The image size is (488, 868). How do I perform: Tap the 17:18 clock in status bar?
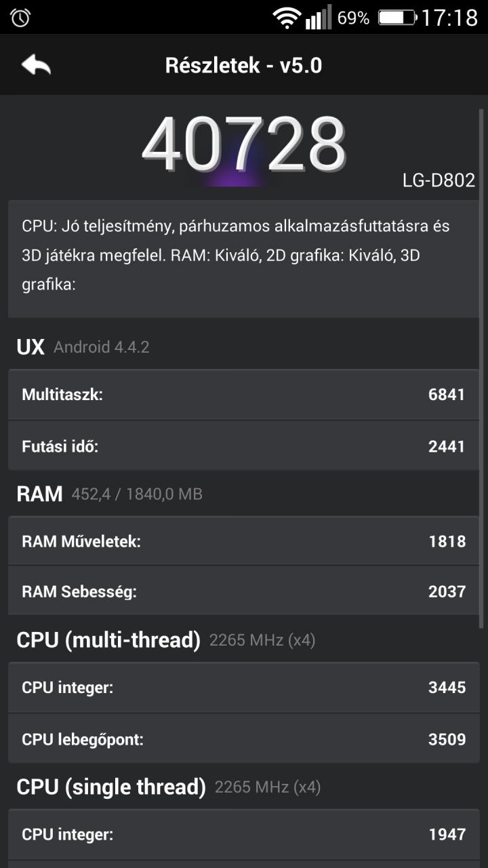(449, 18)
